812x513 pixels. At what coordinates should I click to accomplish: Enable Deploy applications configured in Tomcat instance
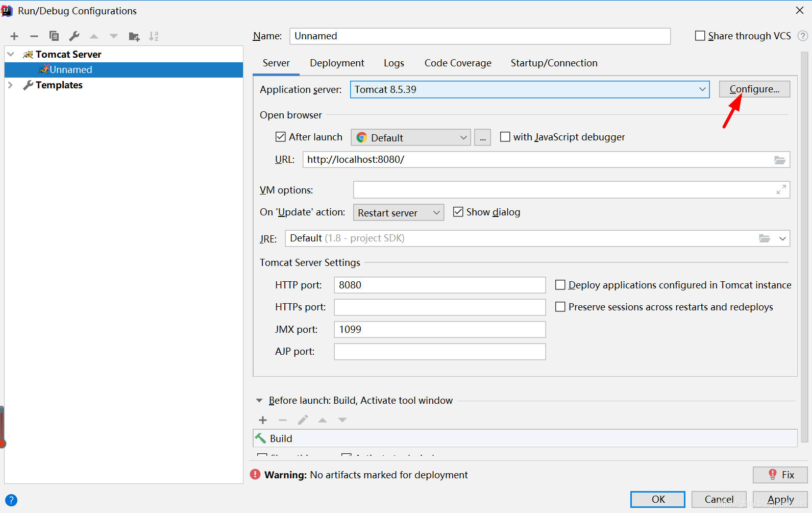(x=560, y=285)
